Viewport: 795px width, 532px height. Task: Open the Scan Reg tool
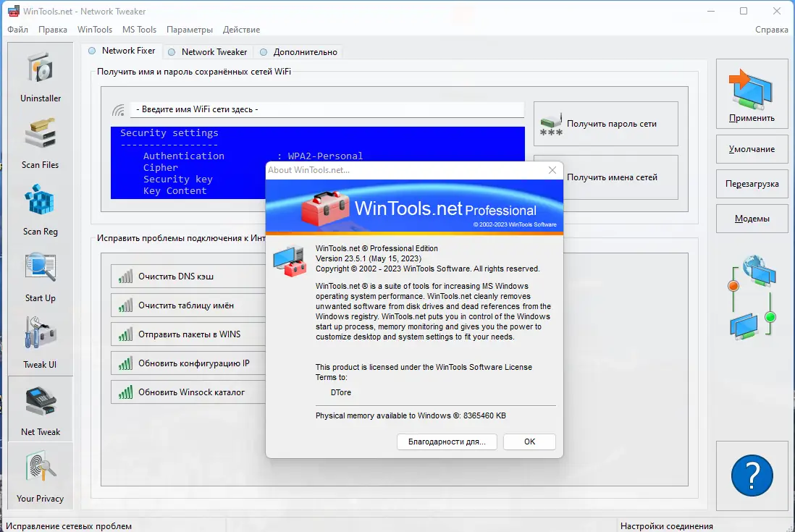tap(40, 210)
